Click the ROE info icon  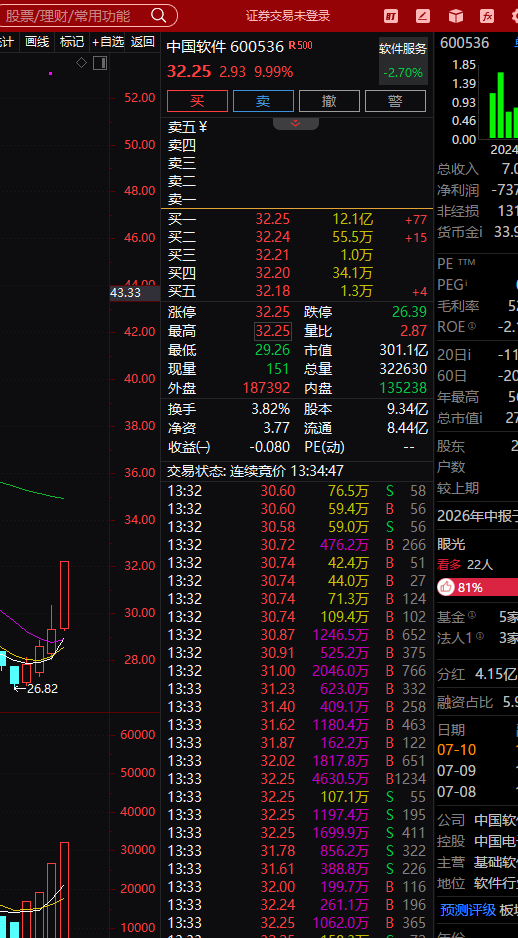(x=473, y=326)
